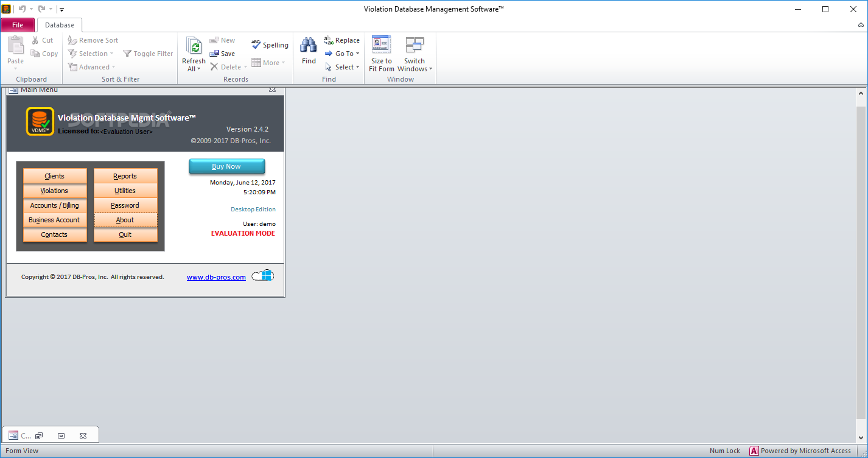Maximize the minimized form window at bottom
868x458 pixels.
click(61, 435)
